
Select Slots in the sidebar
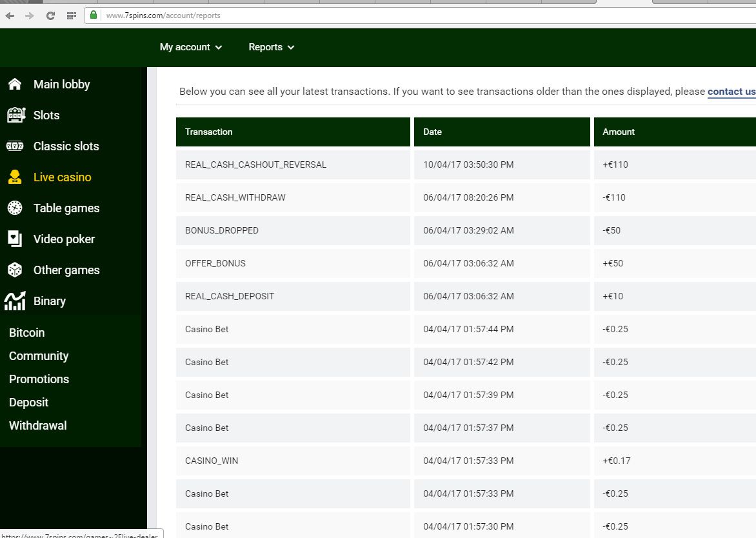[x=46, y=115]
